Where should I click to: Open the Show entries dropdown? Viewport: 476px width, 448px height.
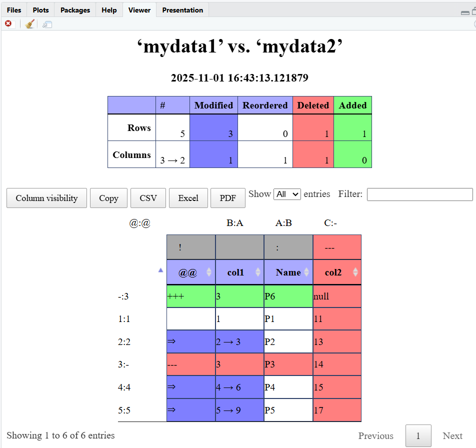tap(287, 194)
